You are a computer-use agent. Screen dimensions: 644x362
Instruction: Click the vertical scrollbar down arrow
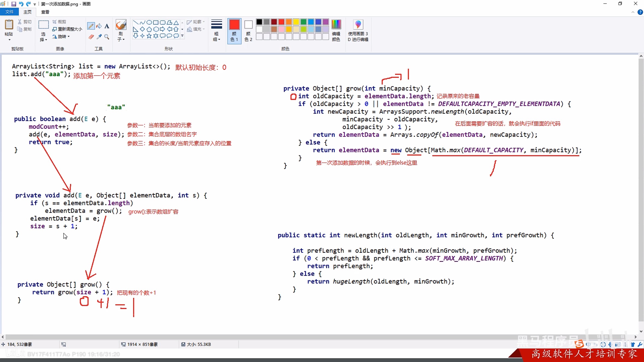(x=641, y=331)
